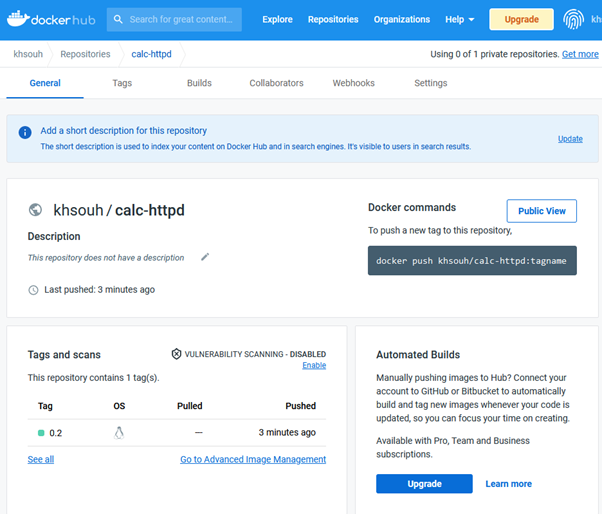Click the vulnerability scanning shield icon
The image size is (602, 514).
point(176,354)
